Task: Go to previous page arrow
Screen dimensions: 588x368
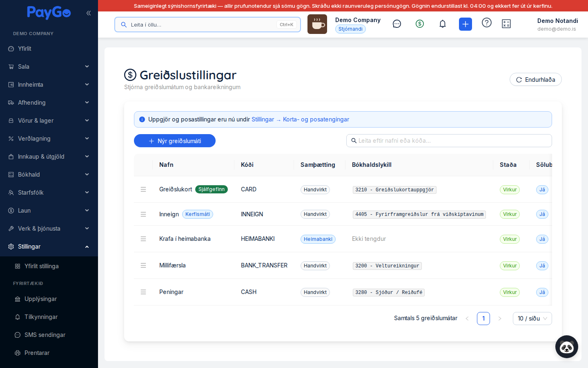Action: (467, 319)
